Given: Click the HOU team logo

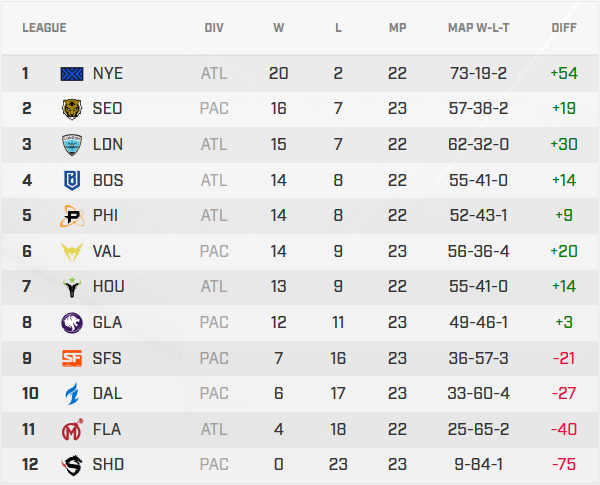Looking at the screenshot, I should coord(73,287).
